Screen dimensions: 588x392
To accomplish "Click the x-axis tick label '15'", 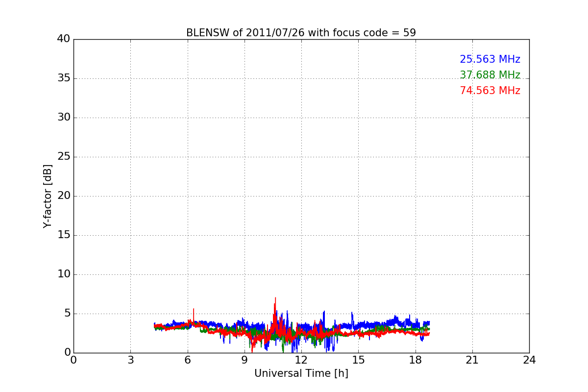I will (358, 360).
